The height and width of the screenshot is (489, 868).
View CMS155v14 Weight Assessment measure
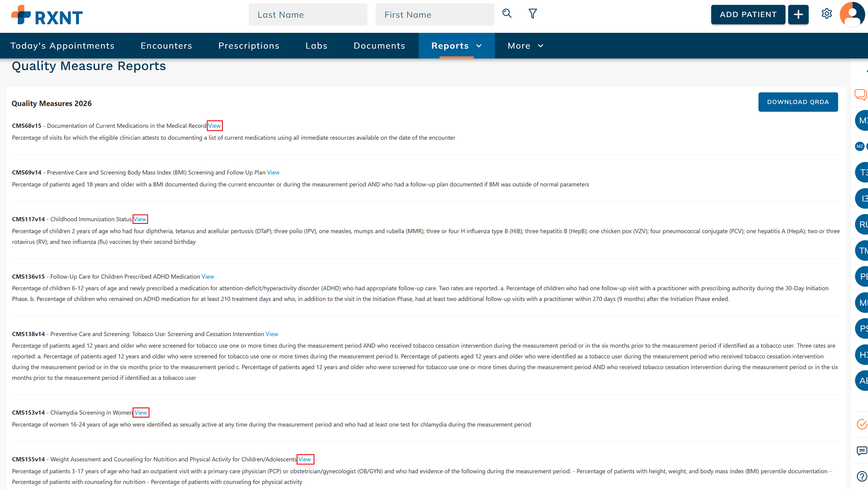click(x=305, y=459)
